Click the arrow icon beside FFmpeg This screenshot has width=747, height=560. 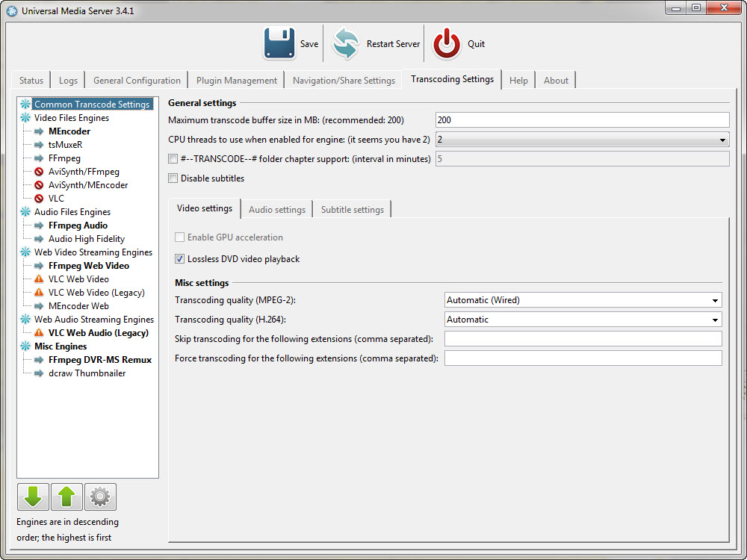pyautogui.click(x=39, y=158)
